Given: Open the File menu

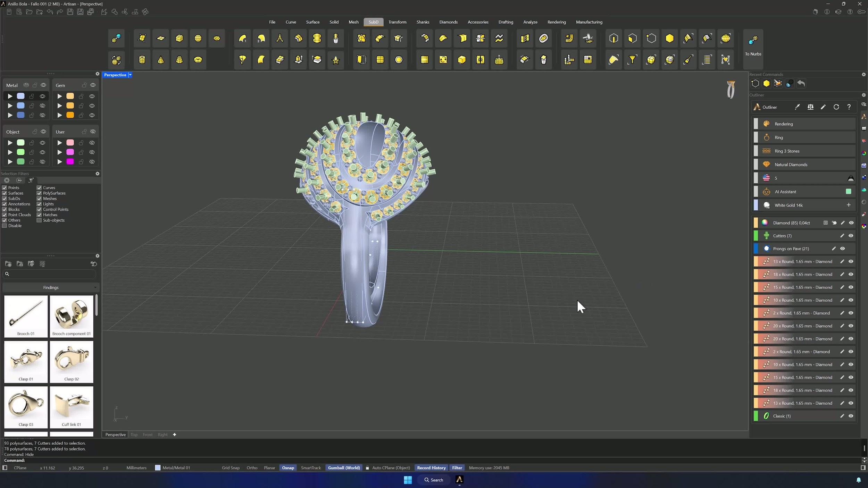Looking at the screenshot, I should pyautogui.click(x=272, y=22).
